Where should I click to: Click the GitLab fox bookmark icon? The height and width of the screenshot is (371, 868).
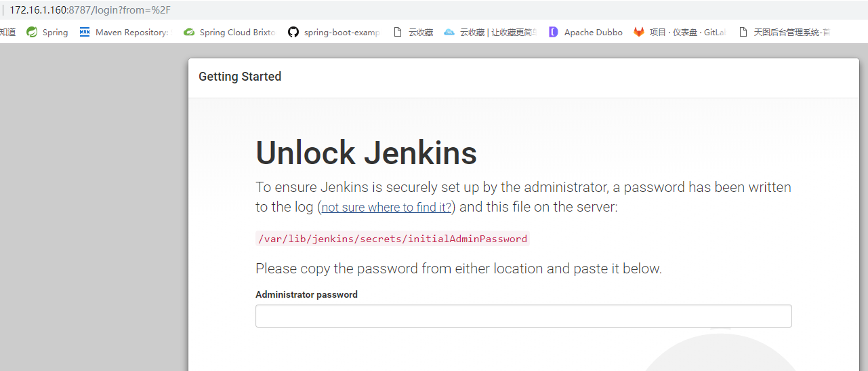639,32
